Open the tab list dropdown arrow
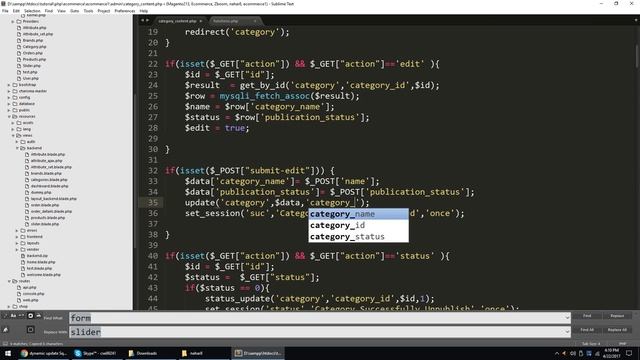This screenshot has width=640, height=360. (x=636, y=20)
